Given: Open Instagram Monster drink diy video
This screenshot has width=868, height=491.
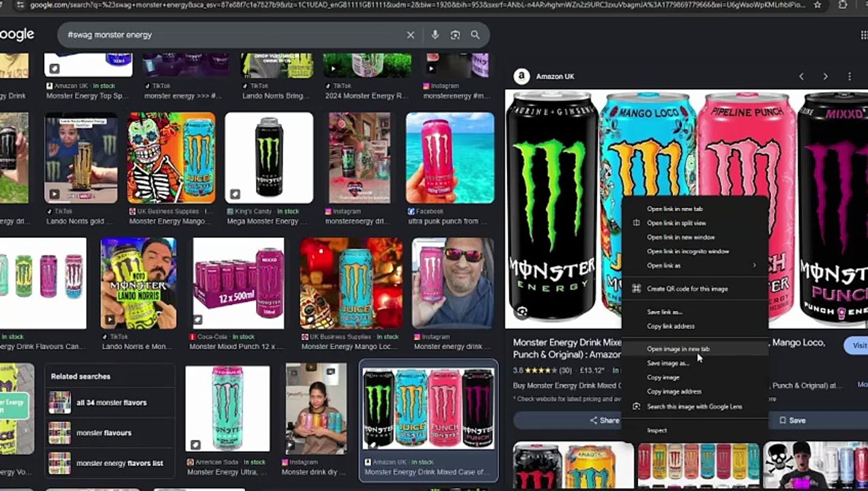Looking at the screenshot, I should 316,408.
